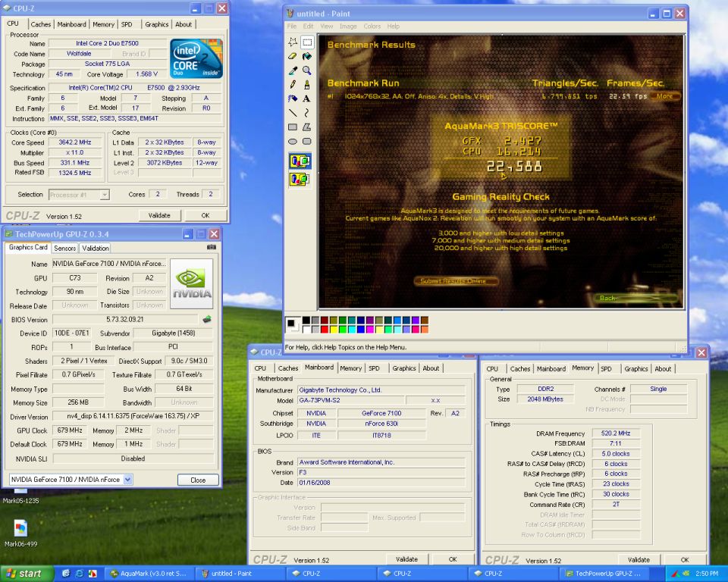Open the Mark06-499 desktop icon
This screenshot has height=582, width=728.
coord(20,533)
